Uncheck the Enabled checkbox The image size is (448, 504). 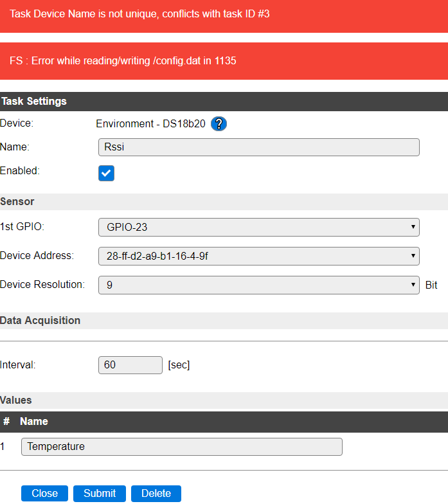coord(107,174)
